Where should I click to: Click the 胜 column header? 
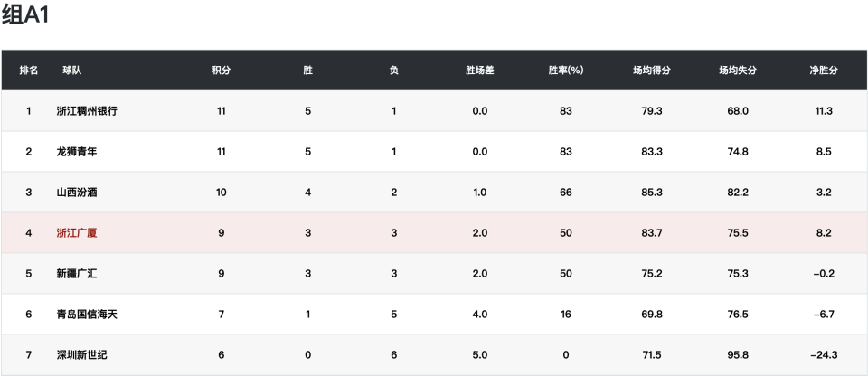click(x=307, y=70)
